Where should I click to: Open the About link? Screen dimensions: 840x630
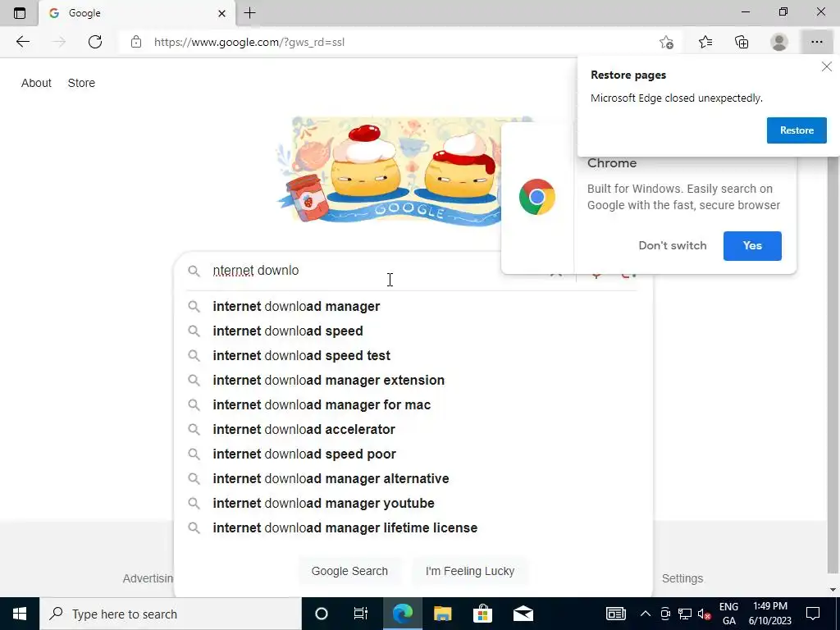[x=36, y=83]
